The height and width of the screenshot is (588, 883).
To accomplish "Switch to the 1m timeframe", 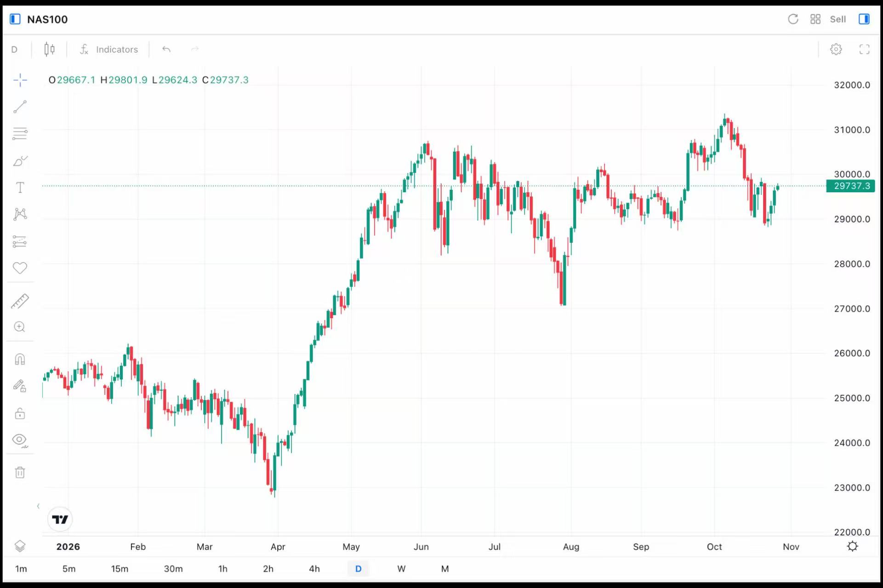I will (x=21, y=569).
